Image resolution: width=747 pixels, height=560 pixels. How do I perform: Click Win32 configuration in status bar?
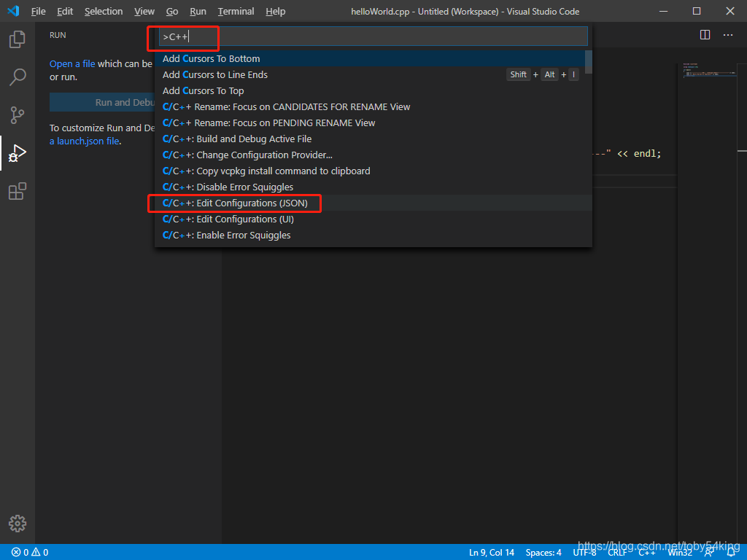pos(680,553)
